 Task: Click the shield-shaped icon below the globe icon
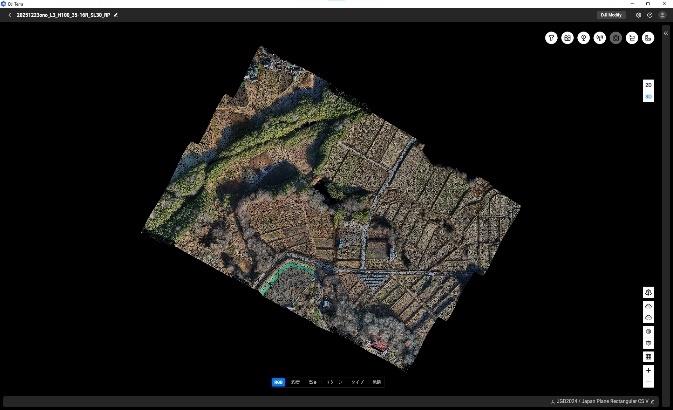tap(648, 343)
